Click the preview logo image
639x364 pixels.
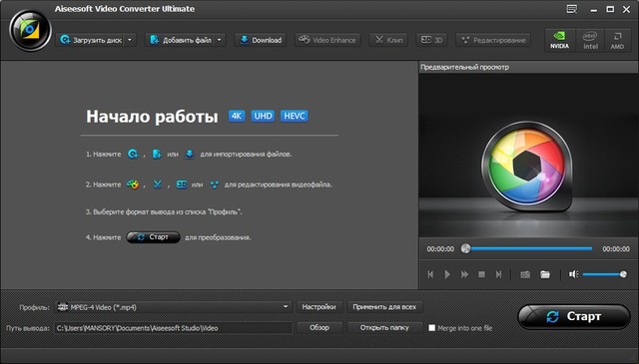[x=526, y=166]
